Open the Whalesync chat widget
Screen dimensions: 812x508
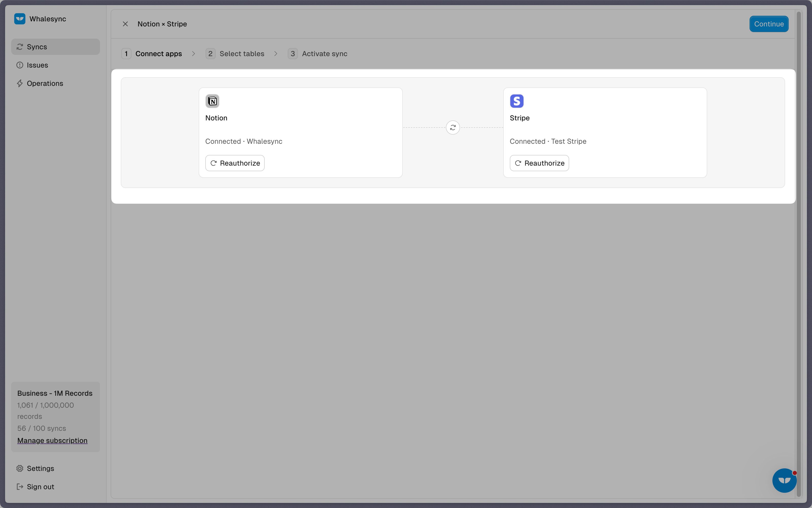coord(784,481)
